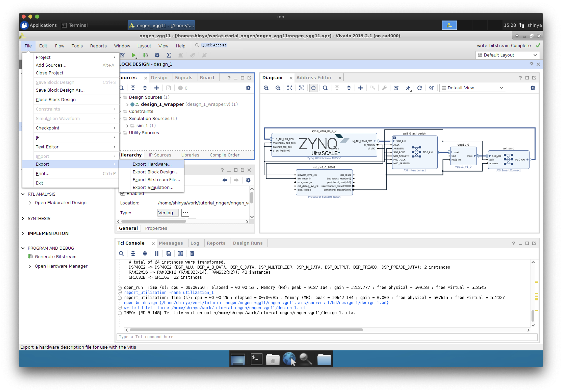Click the Generate Bitstream toolbar icon

145,55
